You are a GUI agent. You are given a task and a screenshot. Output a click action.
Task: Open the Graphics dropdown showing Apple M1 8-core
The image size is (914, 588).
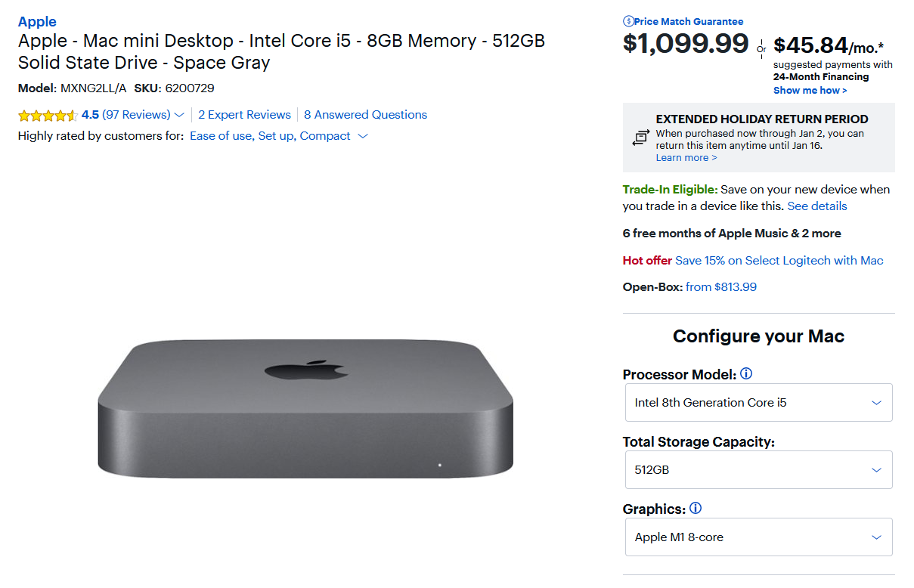point(759,537)
